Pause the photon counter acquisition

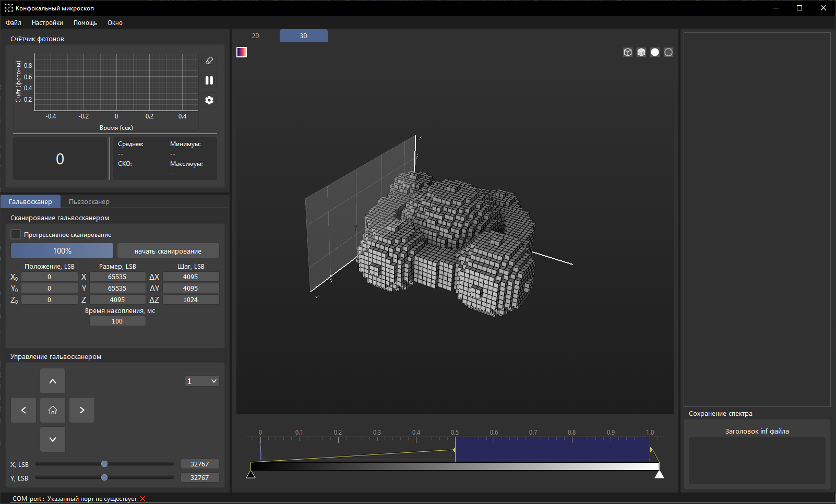pyautogui.click(x=209, y=80)
